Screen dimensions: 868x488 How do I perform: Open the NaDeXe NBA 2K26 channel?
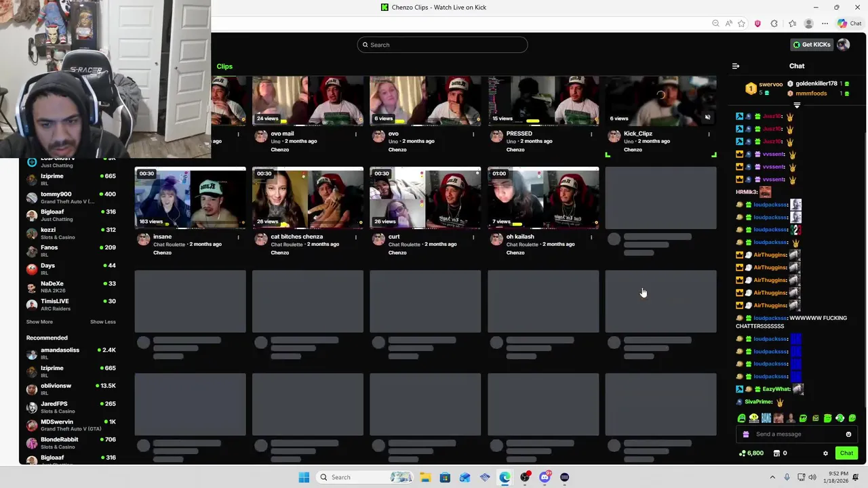pos(71,287)
